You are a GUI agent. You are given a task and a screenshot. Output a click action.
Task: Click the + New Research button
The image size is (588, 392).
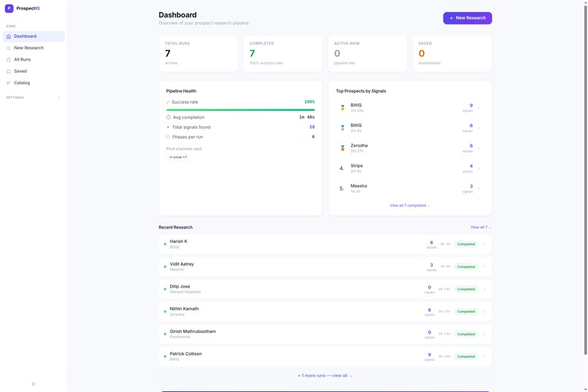[x=467, y=18]
